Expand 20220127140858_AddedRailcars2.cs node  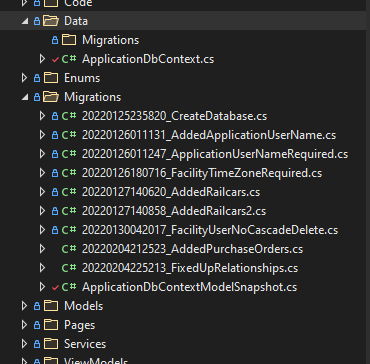42,211
